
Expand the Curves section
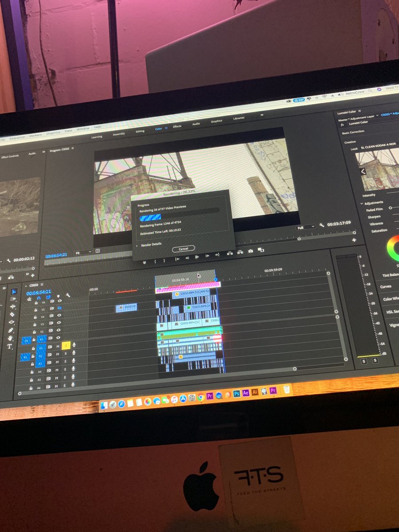tap(386, 286)
